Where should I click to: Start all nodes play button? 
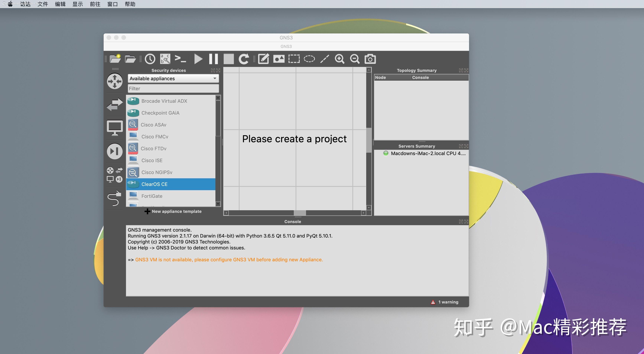(x=198, y=59)
